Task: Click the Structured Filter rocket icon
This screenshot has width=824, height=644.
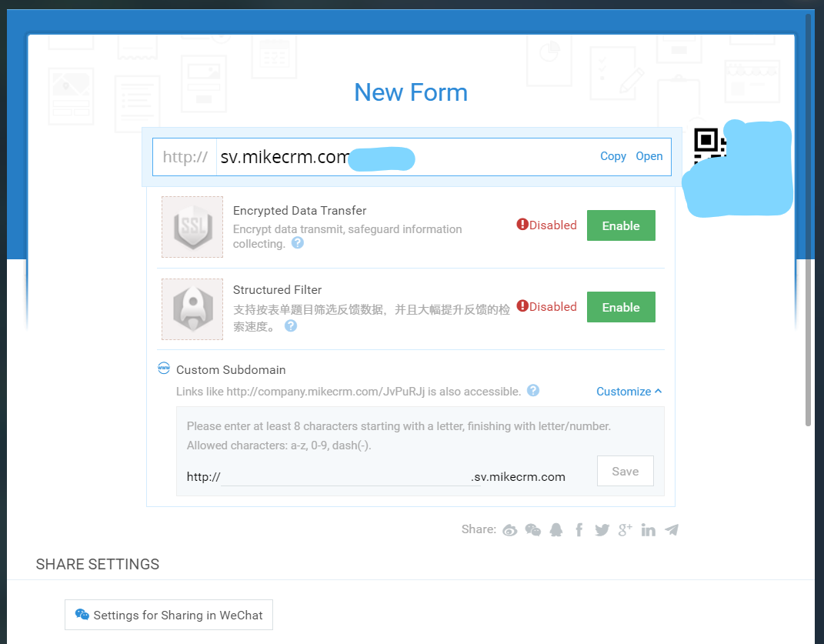Action: click(192, 309)
